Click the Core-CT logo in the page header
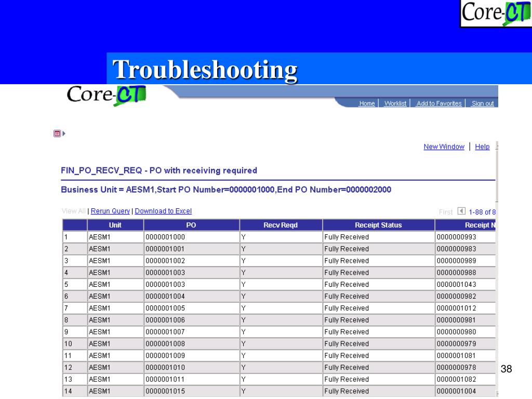 coord(107,95)
